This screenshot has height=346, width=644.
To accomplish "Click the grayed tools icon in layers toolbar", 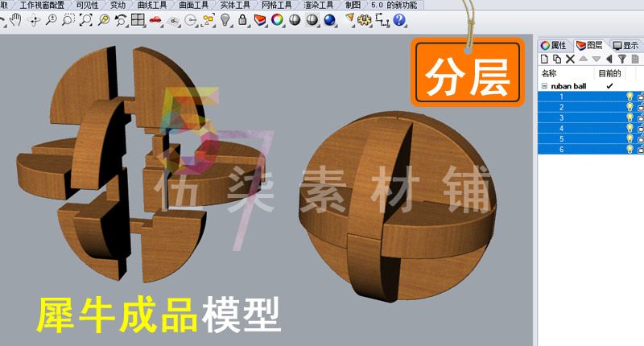I will click(635, 59).
